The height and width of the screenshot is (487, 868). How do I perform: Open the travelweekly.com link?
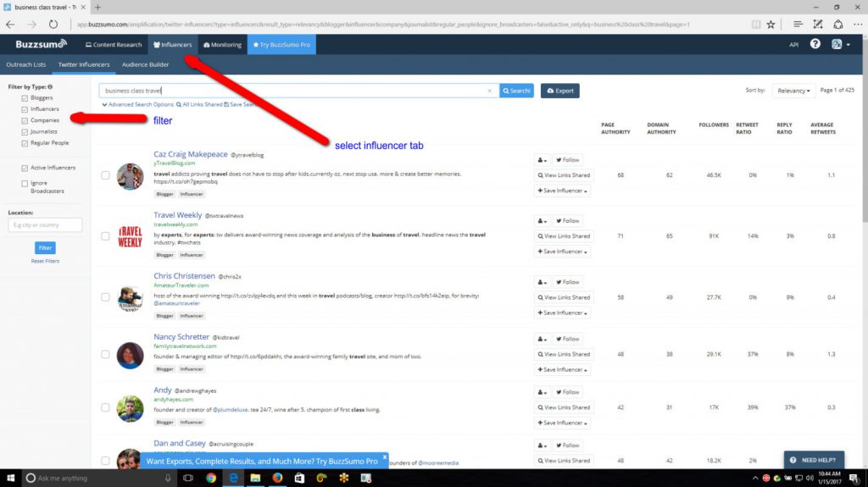[x=175, y=224]
